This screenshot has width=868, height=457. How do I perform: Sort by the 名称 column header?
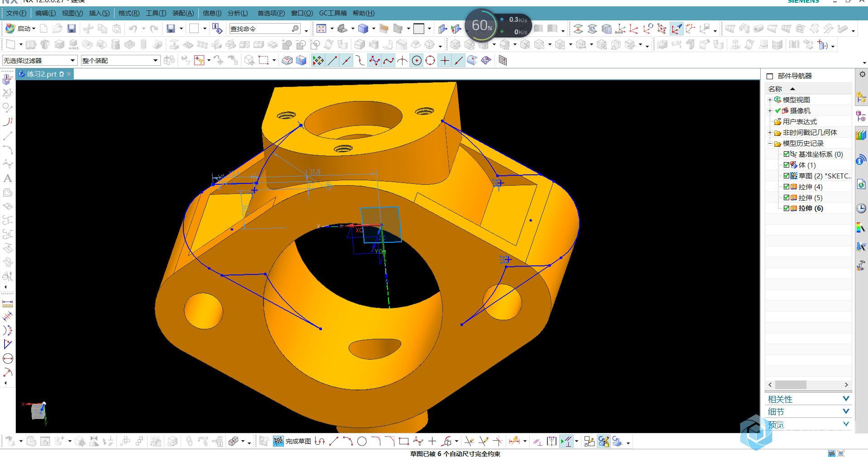point(808,89)
